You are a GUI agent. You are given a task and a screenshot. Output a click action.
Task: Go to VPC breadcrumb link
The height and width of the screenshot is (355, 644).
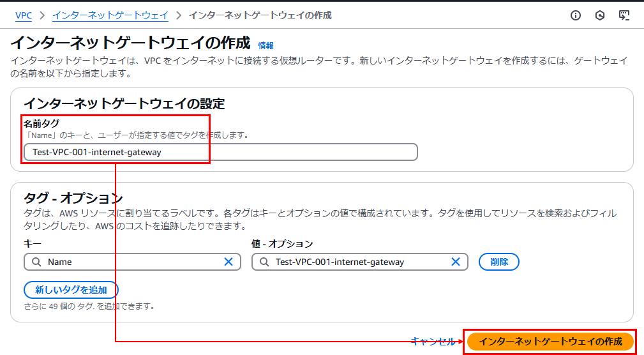(x=24, y=15)
